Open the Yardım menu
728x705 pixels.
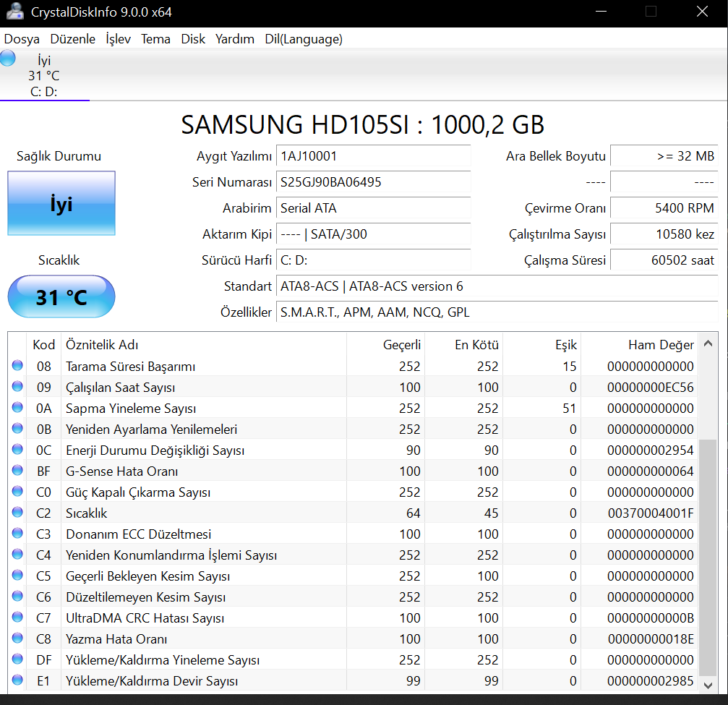coord(234,39)
